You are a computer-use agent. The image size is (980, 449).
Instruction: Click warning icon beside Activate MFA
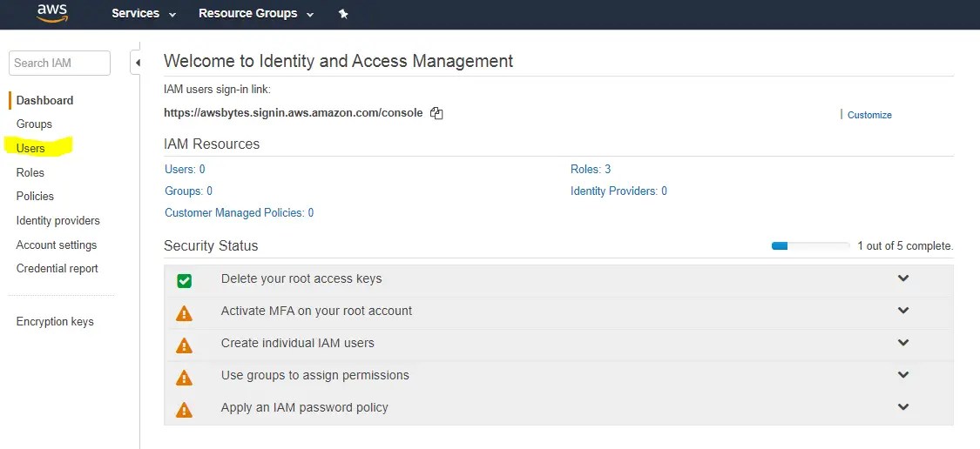click(184, 313)
